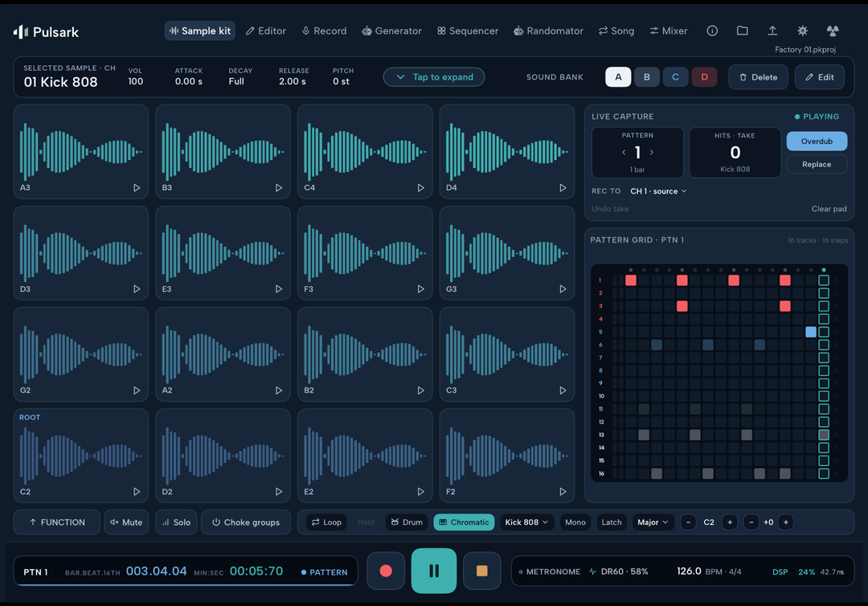Preview the E2 pad sample

420,491
